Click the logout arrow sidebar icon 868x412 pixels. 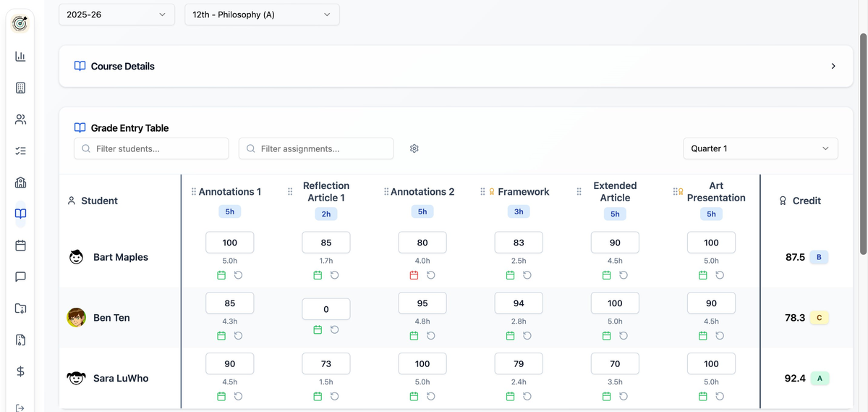(x=20, y=408)
